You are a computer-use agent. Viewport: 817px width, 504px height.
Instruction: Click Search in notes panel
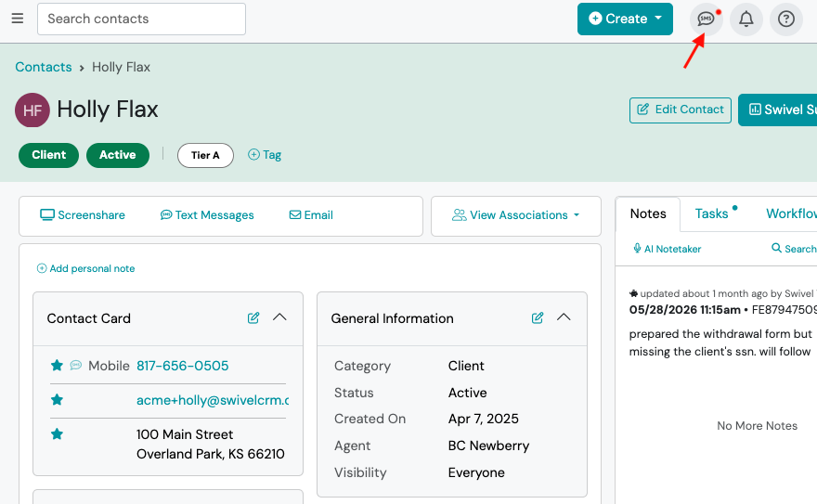pyautogui.click(x=794, y=249)
